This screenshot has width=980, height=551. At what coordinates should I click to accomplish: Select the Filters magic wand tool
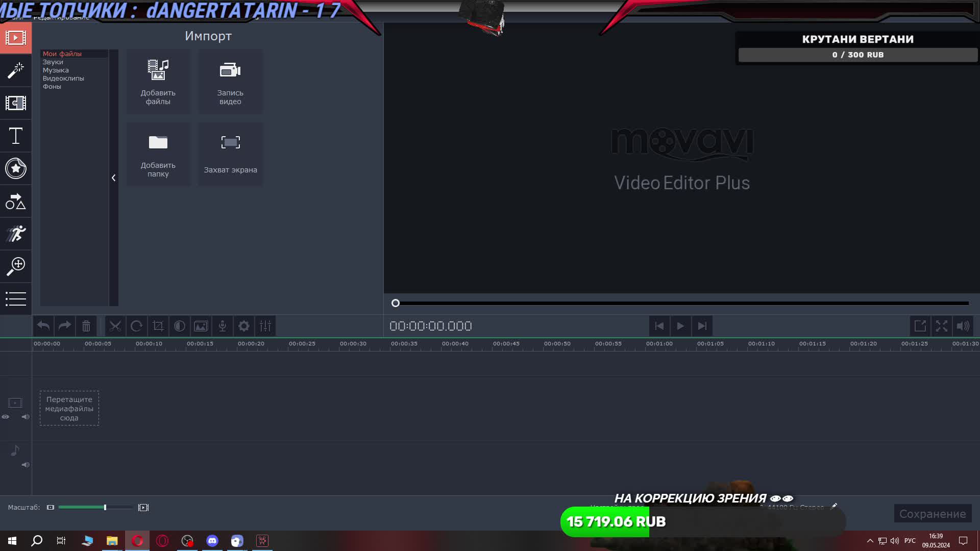tap(16, 70)
